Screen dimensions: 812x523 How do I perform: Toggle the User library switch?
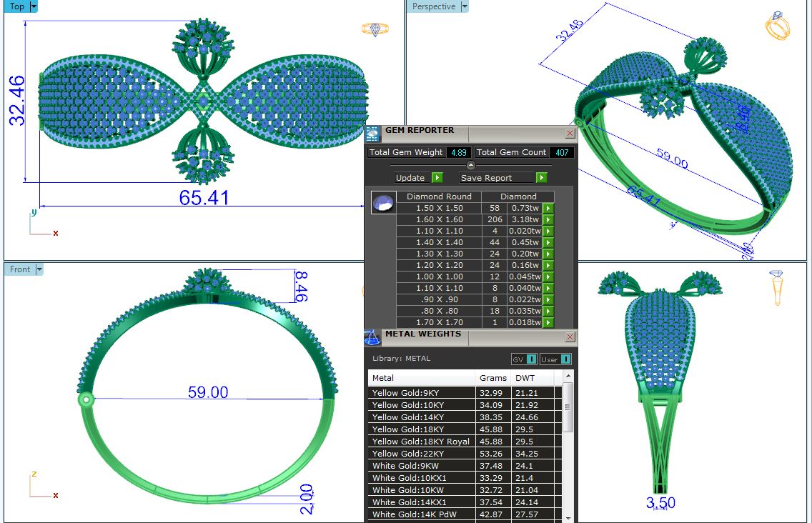tap(555, 359)
